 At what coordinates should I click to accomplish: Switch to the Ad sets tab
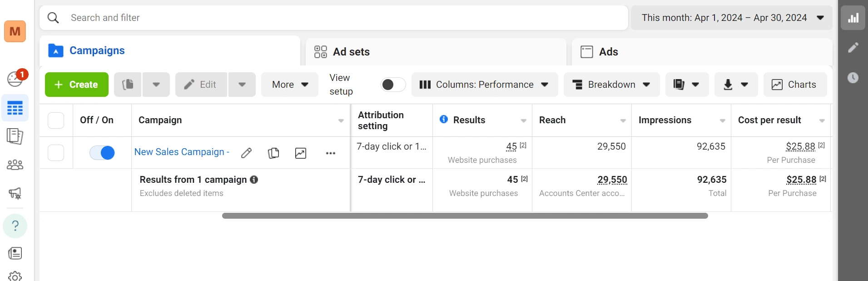coord(435,52)
